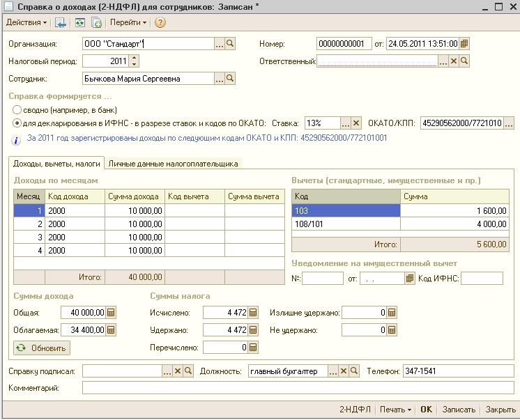Viewport: 520px width, 420px height.
Task: Clear 'Справку подписал' with the X icon
Action: (178, 371)
